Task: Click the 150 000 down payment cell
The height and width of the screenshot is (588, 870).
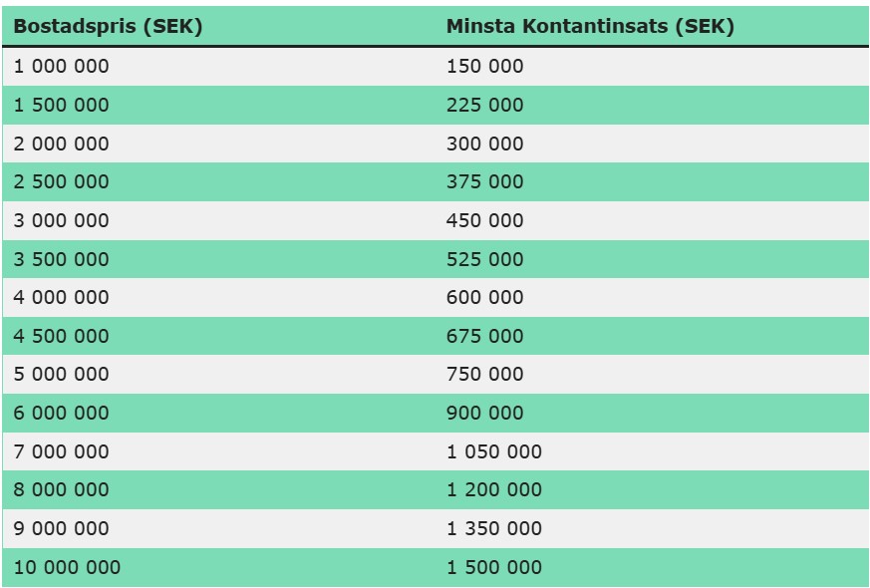Action: pyautogui.click(x=484, y=67)
